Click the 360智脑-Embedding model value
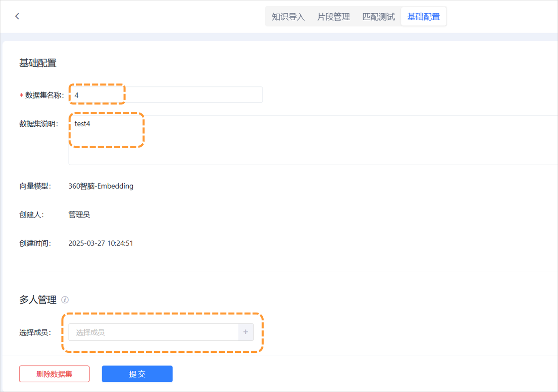The height and width of the screenshot is (392, 558). click(x=101, y=186)
